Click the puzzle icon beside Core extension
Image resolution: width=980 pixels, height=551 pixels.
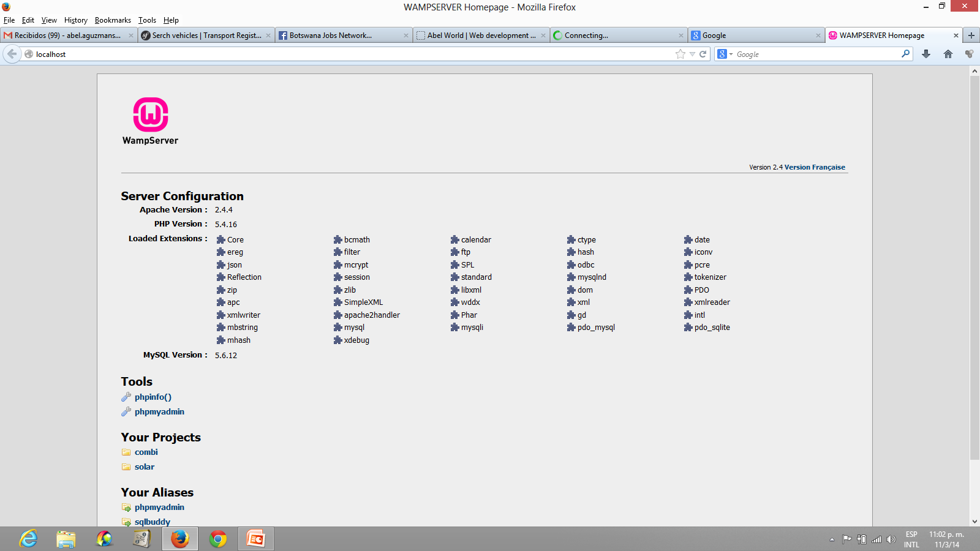(221, 239)
